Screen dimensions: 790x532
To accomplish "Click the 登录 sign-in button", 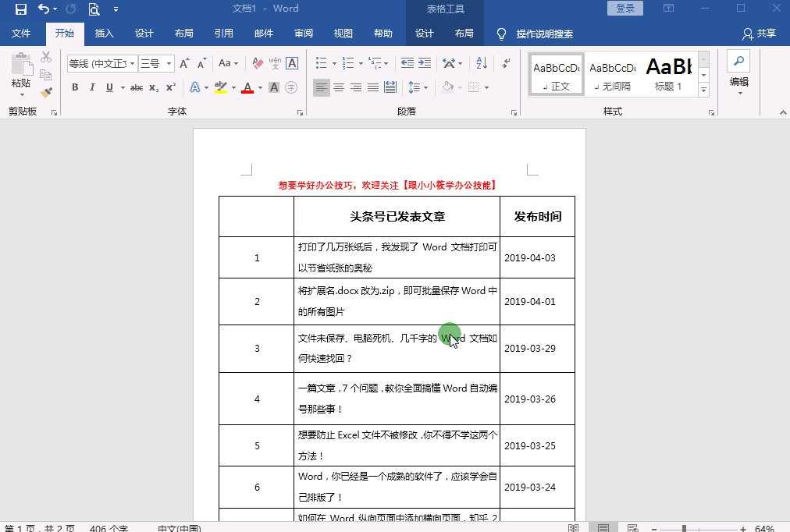I will (x=625, y=9).
